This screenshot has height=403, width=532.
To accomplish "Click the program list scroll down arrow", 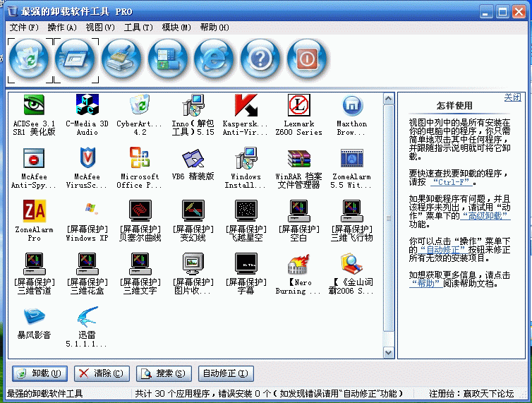I will coord(389,352).
